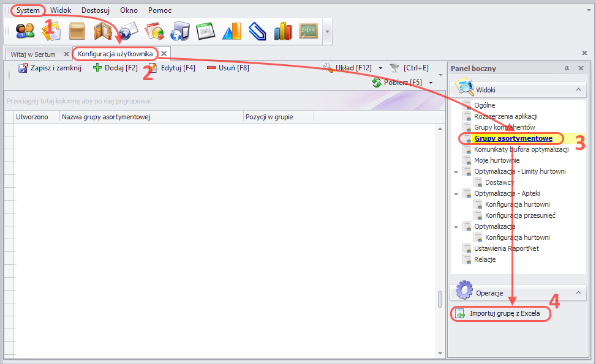Screen dimensions: 596x364
Task: Click Dodaj [F2] to add a group
Action: [115, 68]
